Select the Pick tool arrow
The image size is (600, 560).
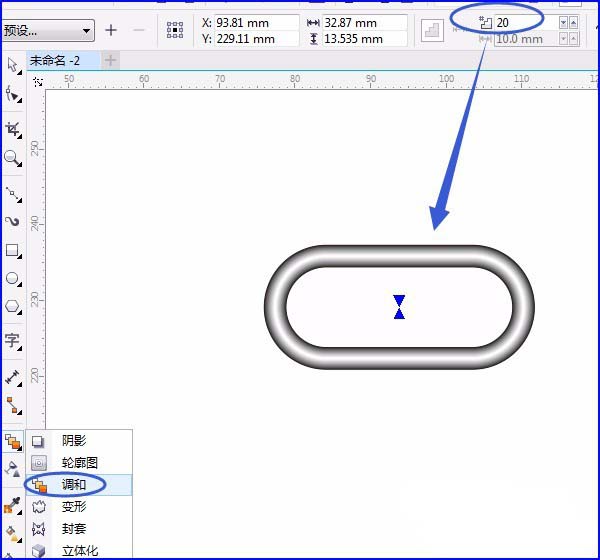(13, 65)
